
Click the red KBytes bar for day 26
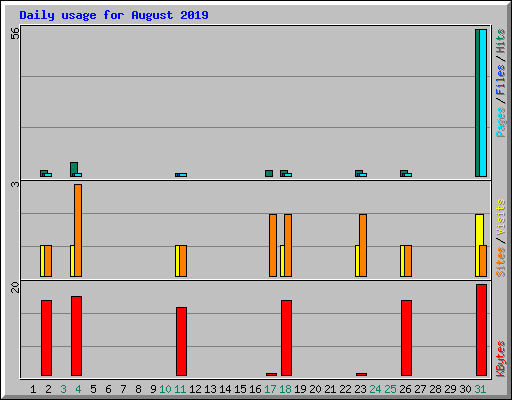tap(407, 338)
